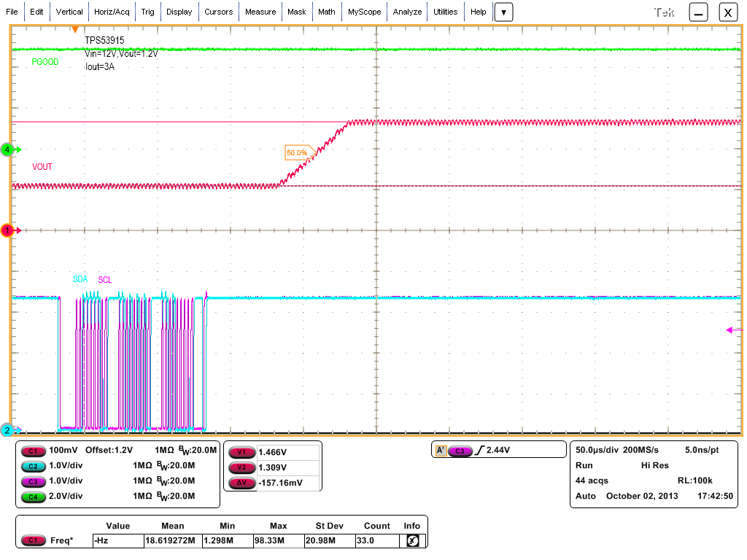Screen dimensions: 747x560
Task: Click the green C4 channel badge
Action: tap(33, 497)
